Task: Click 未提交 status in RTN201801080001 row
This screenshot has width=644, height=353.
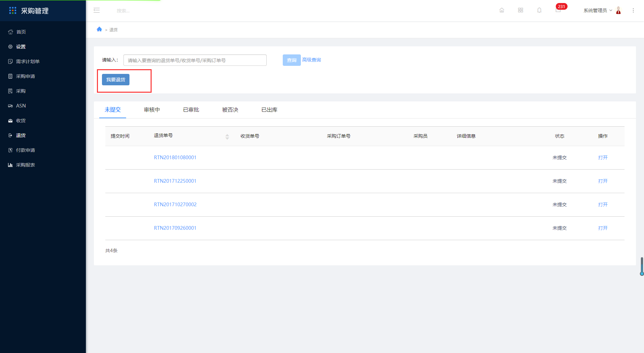Action: [x=559, y=158]
